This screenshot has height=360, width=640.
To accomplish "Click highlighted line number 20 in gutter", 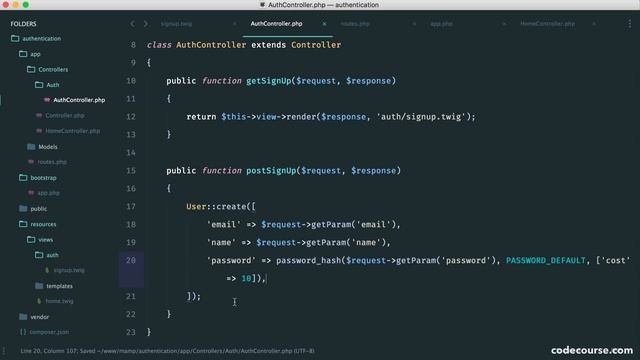I will 131,260.
